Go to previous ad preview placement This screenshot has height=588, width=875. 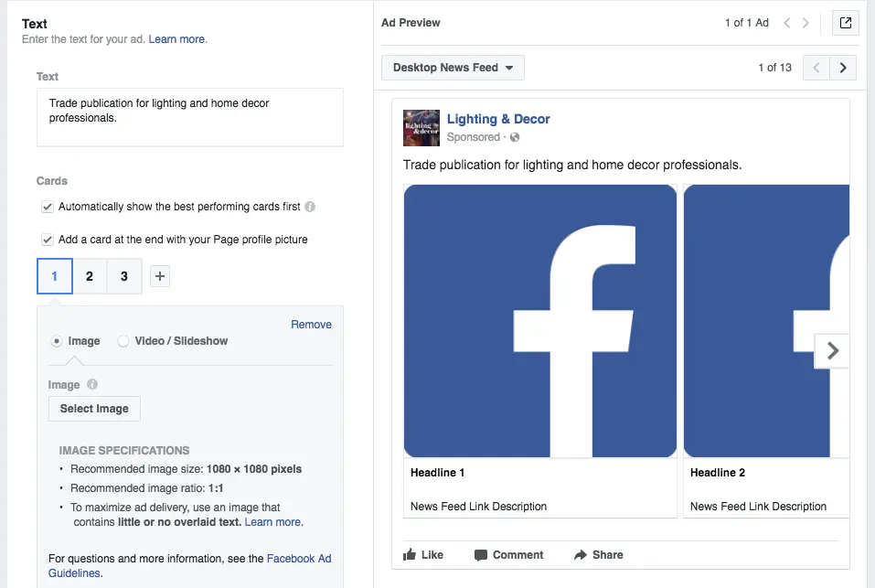816,68
